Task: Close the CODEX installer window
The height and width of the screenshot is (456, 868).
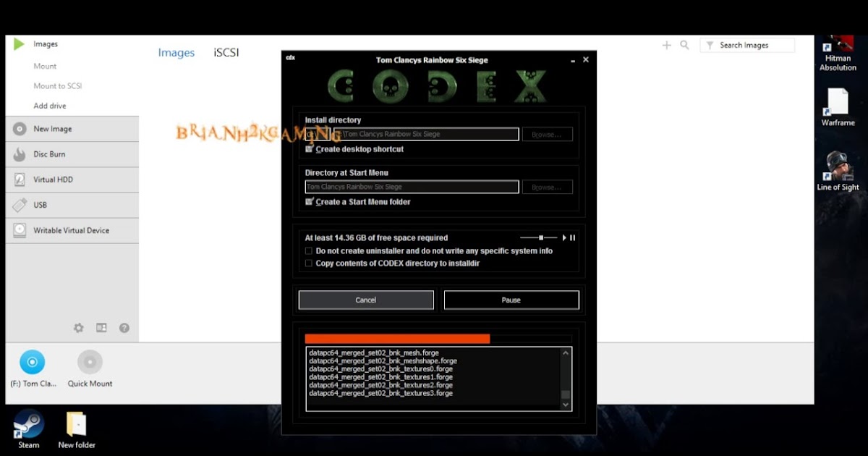Action: [x=586, y=59]
